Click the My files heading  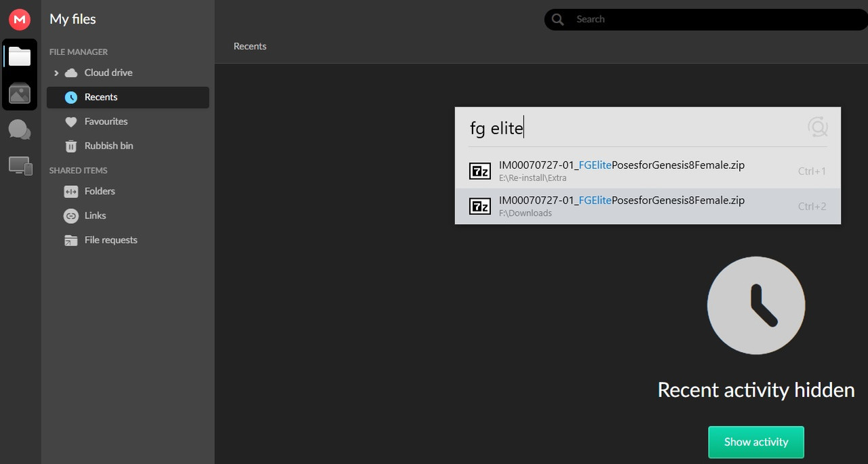[x=73, y=20]
